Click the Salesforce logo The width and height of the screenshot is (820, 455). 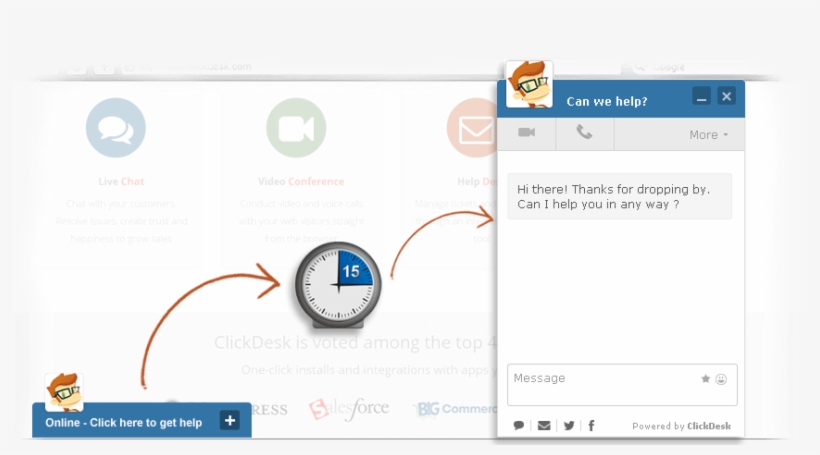coord(349,408)
